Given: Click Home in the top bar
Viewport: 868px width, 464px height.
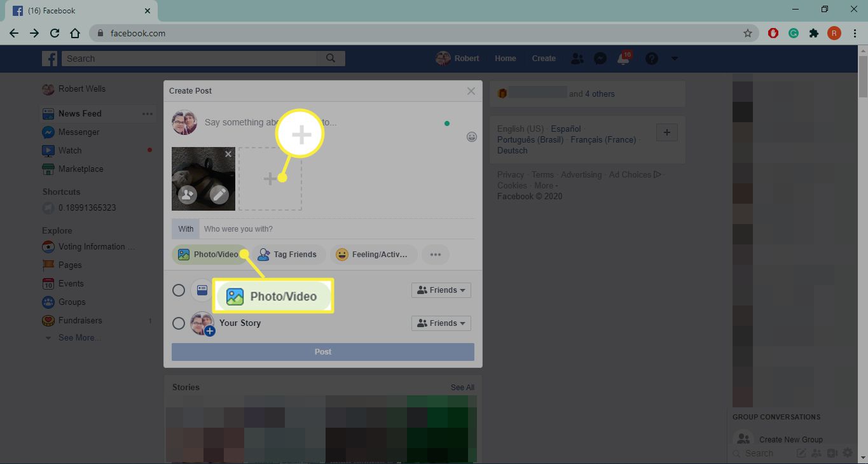Looking at the screenshot, I should click(x=506, y=59).
